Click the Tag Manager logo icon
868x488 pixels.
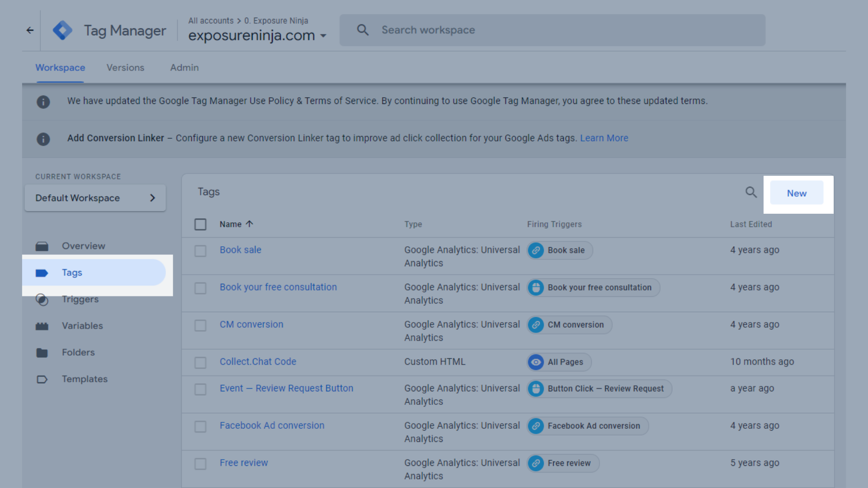coord(62,30)
